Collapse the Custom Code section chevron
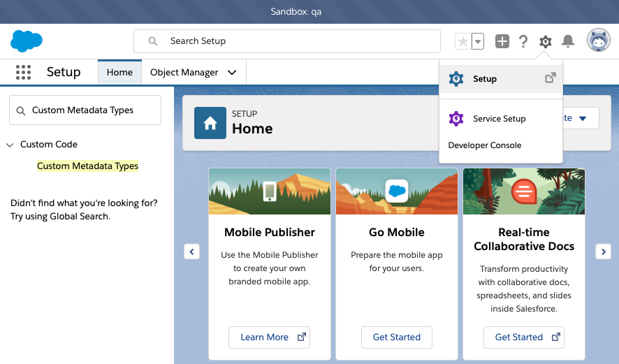 (10, 145)
